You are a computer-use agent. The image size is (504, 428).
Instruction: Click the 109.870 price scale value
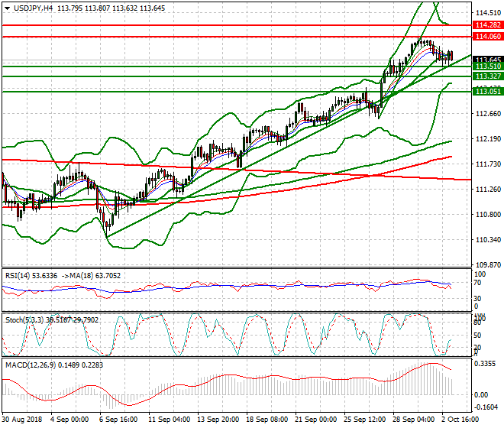pyautogui.click(x=488, y=265)
